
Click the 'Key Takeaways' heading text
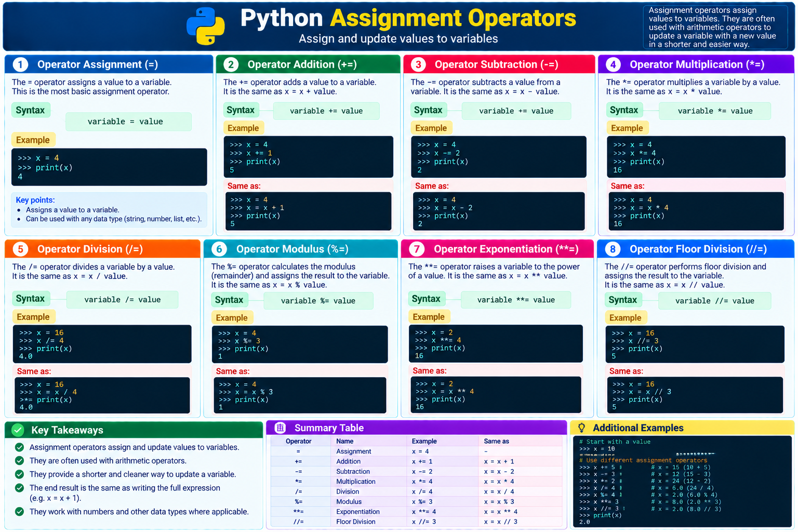click(67, 430)
